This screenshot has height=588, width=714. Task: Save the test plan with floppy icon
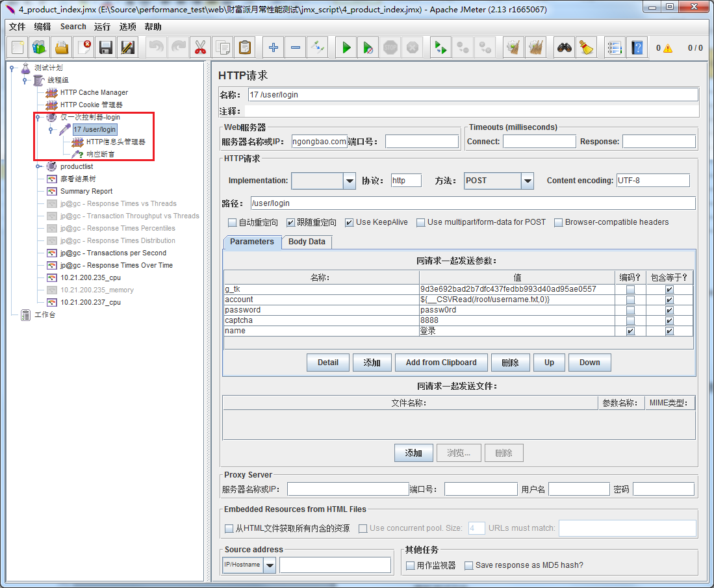click(106, 47)
